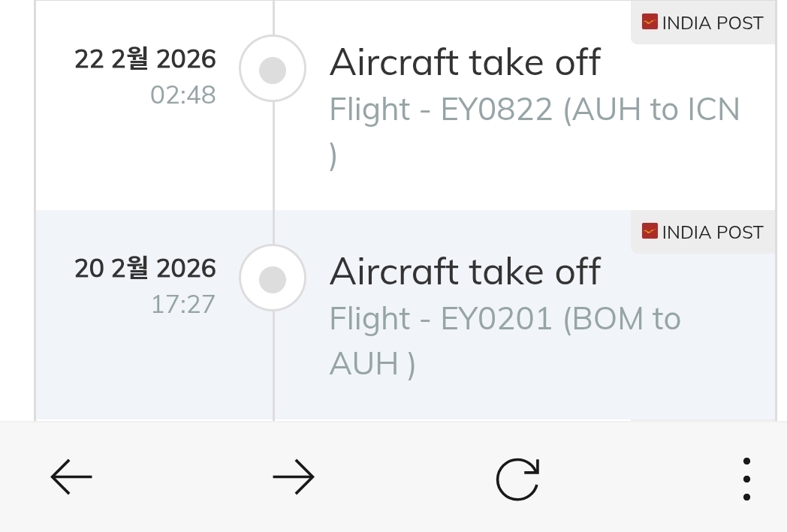Go back with the browser back arrow

coord(71,477)
